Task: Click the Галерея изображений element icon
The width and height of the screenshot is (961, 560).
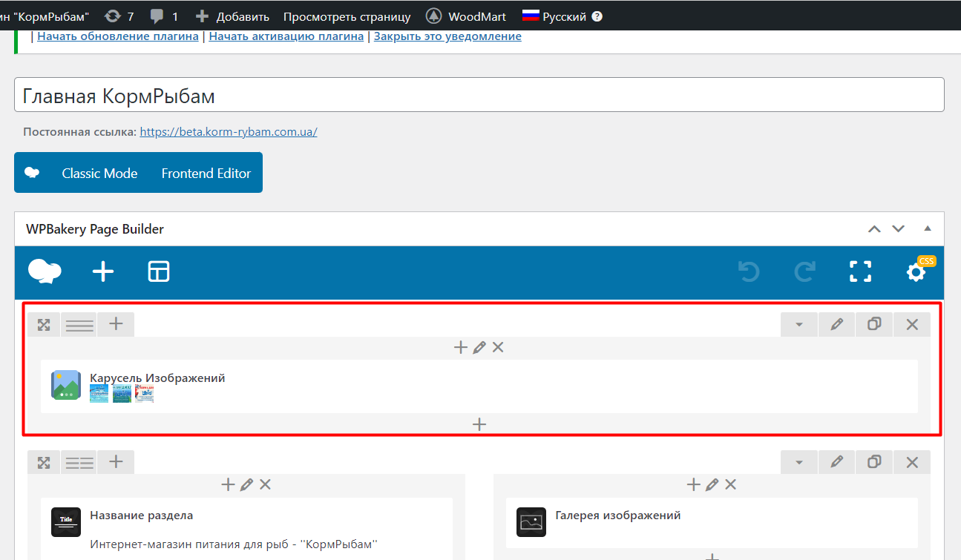Action: (531, 522)
